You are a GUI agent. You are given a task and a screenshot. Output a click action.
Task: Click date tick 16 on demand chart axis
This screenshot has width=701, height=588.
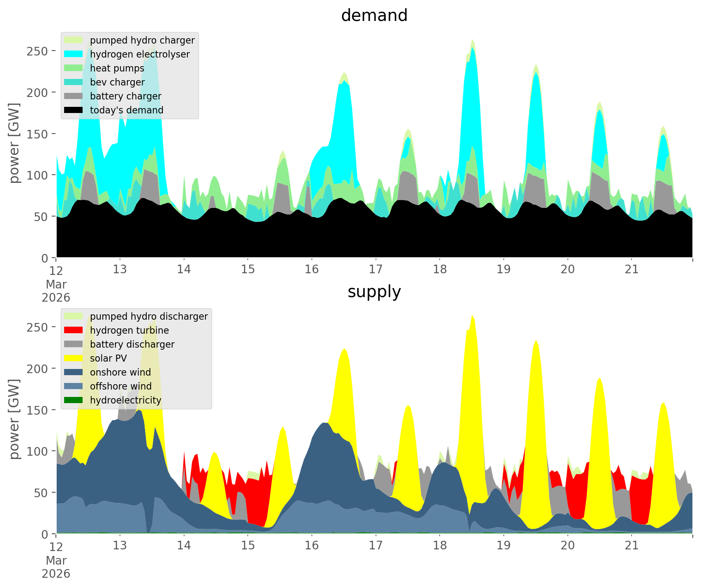[x=312, y=270]
